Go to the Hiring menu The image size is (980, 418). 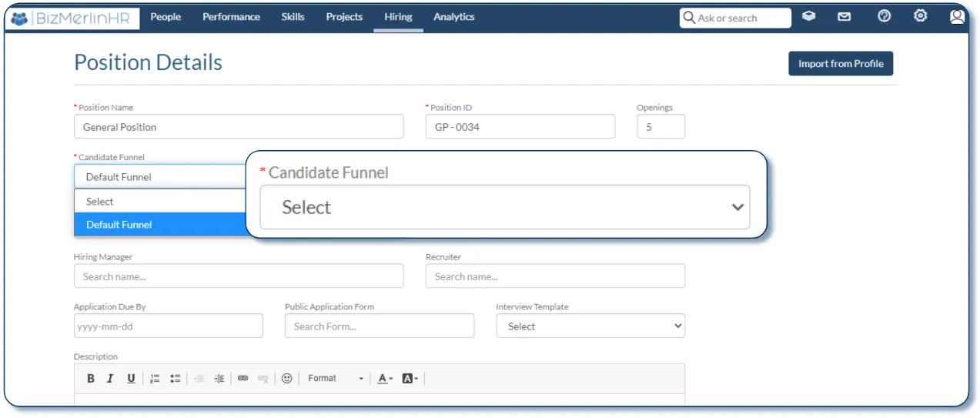[x=398, y=16]
